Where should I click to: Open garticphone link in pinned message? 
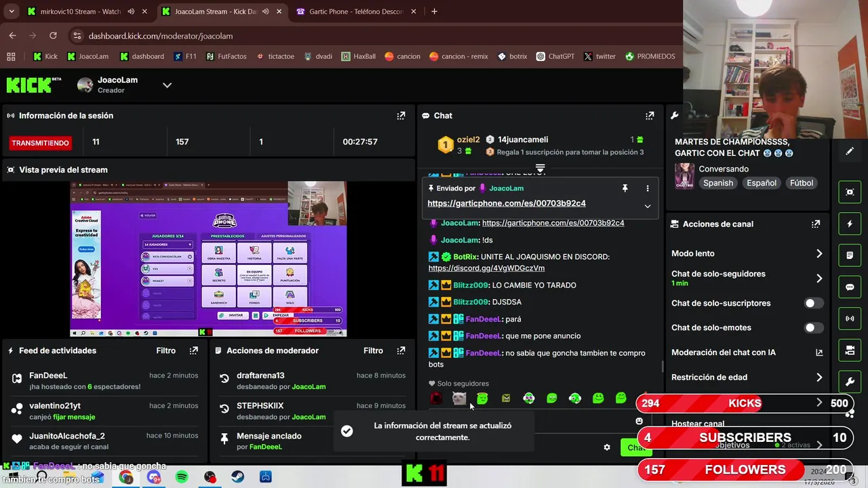pyautogui.click(x=507, y=203)
